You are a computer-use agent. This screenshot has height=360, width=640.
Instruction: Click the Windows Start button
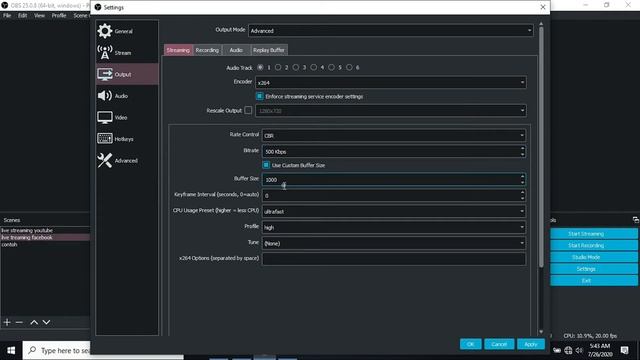point(11,351)
